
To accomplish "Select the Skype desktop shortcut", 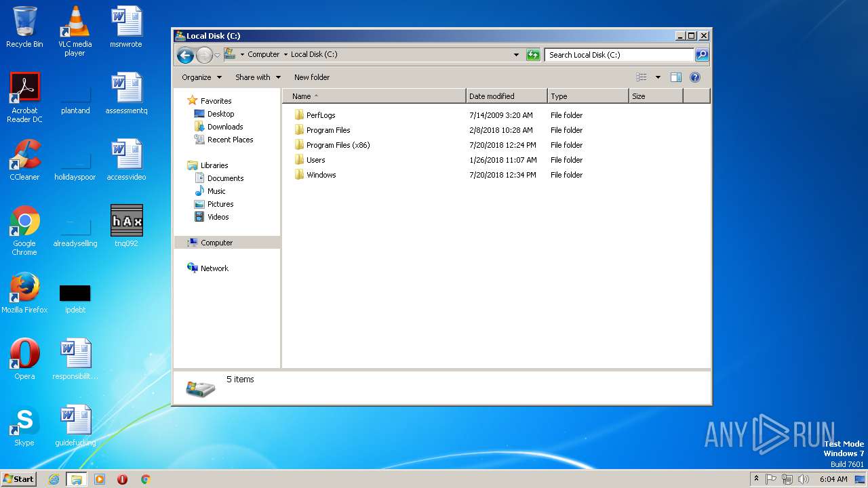I will click(24, 426).
